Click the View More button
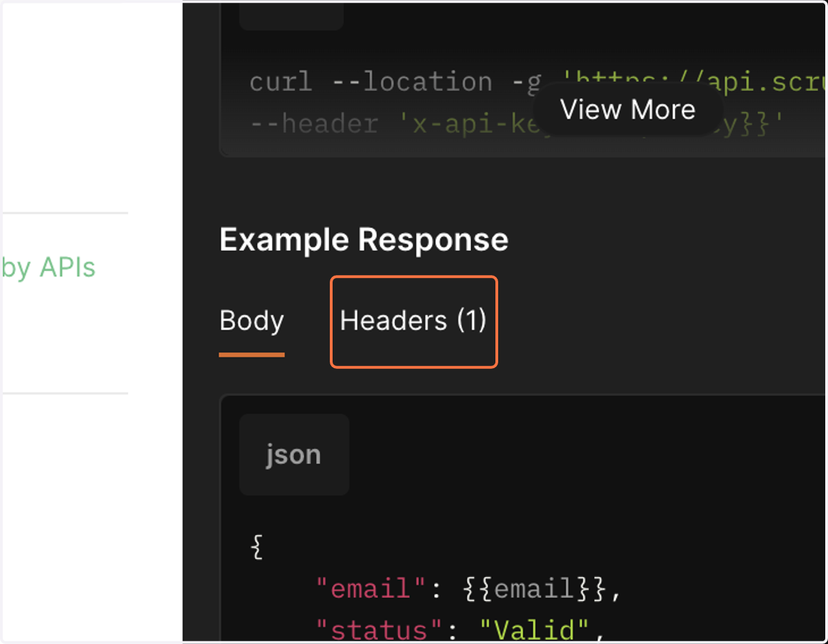This screenshot has height=644, width=828. point(628,109)
